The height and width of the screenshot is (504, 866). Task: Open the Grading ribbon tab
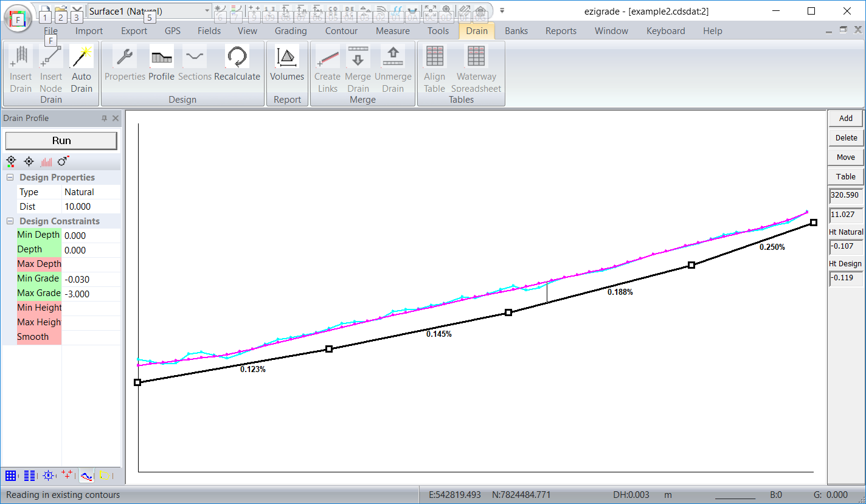(291, 31)
